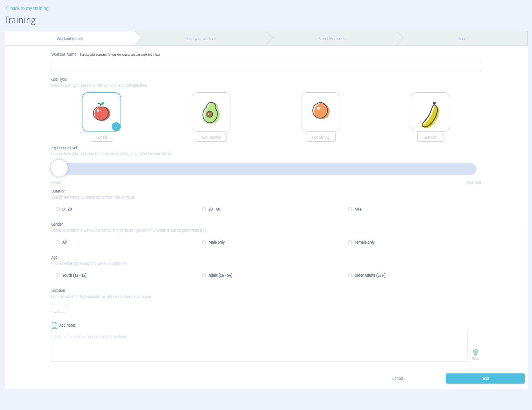532x410 pixels.
Task: Click the Workout Name input field
Action: coord(266,66)
